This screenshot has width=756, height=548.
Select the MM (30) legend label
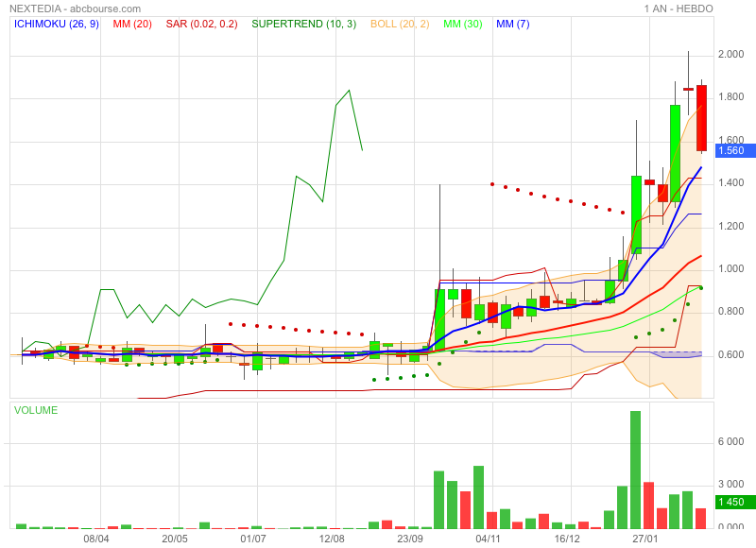462,24
